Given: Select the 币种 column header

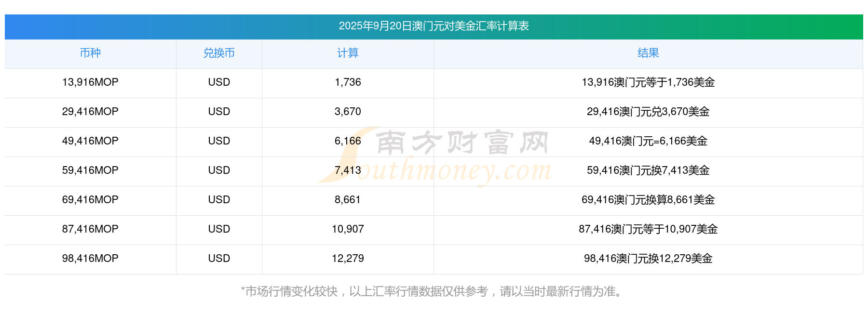Looking at the screenshot, I should point(90,53).
